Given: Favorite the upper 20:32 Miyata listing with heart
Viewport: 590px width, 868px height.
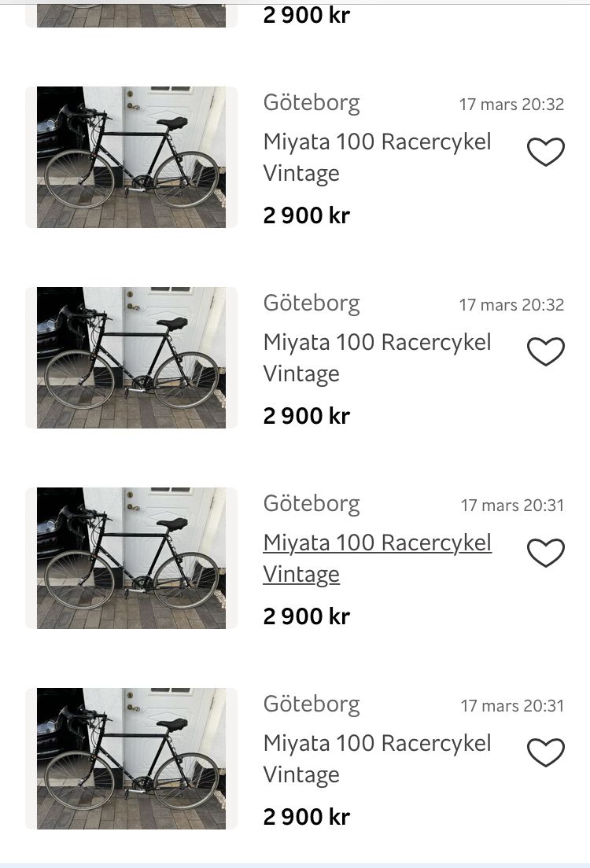Looking at the screenshot, I should pyautogui.click(x=546, y=152).
